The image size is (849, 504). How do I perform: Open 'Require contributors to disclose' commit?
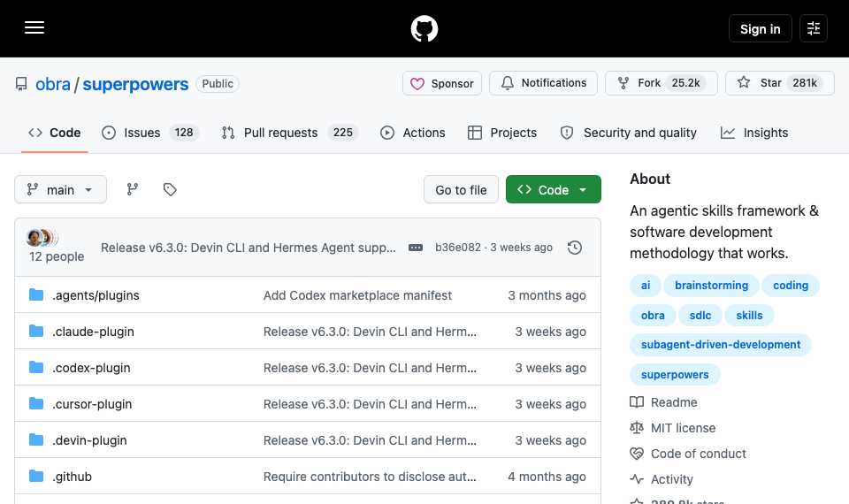coord(370,477)
